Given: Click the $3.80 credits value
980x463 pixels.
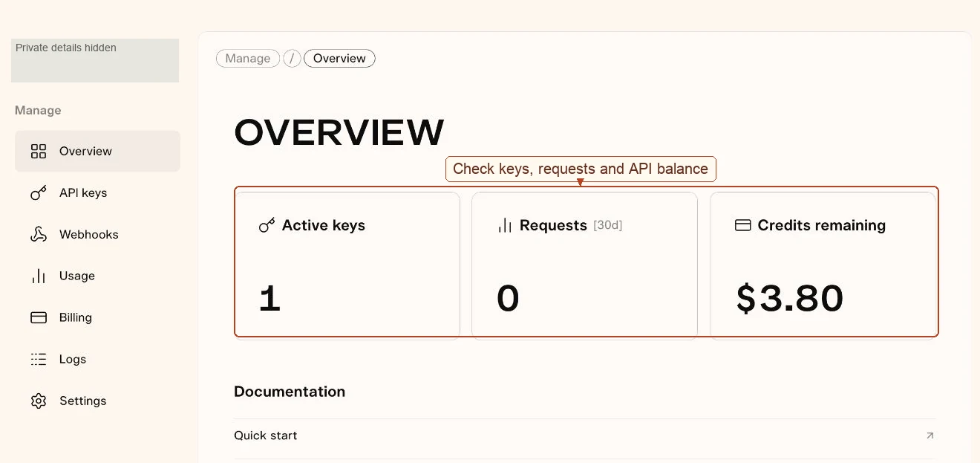Looking at the screenshot, I should point(789,299).
